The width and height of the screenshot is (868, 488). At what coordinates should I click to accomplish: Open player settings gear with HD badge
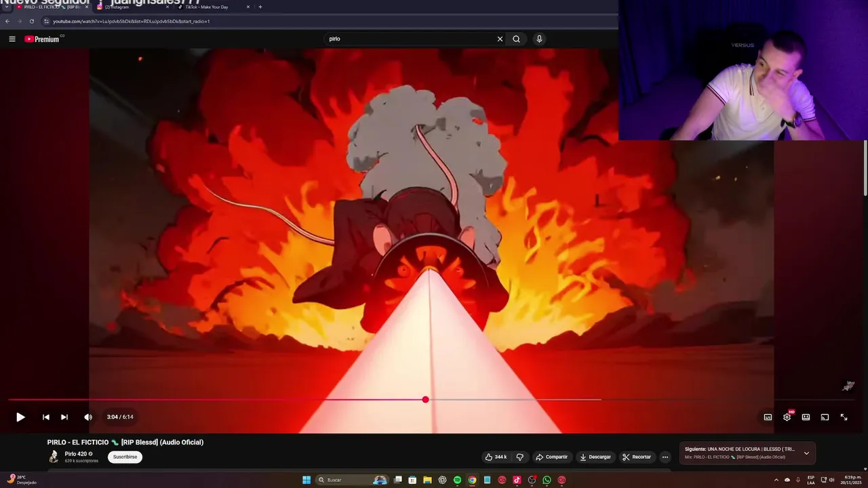tap(787, 416)
